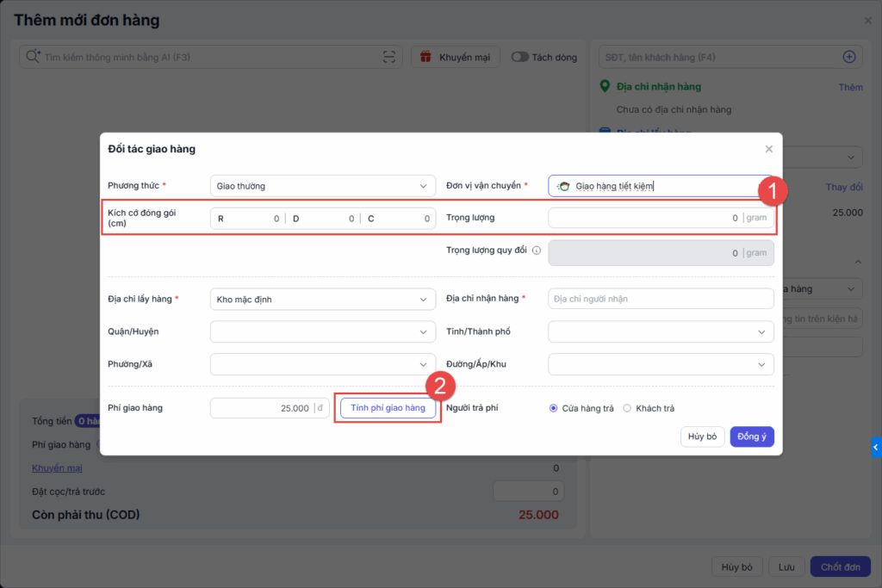Open the Tỉnh/Thành phố dropdown

[x=661, y=331]
